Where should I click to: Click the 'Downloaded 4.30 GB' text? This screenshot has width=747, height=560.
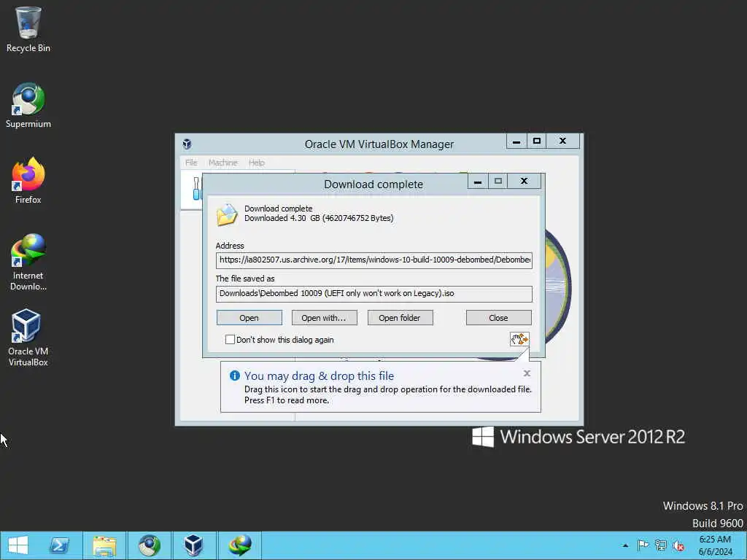[319, 218]
